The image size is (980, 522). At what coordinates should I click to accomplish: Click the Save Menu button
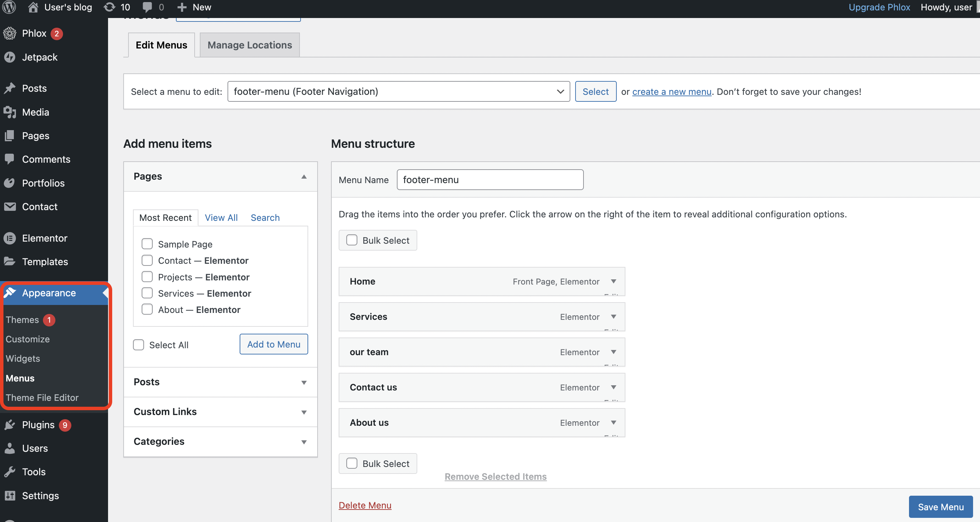click(941, 507)
